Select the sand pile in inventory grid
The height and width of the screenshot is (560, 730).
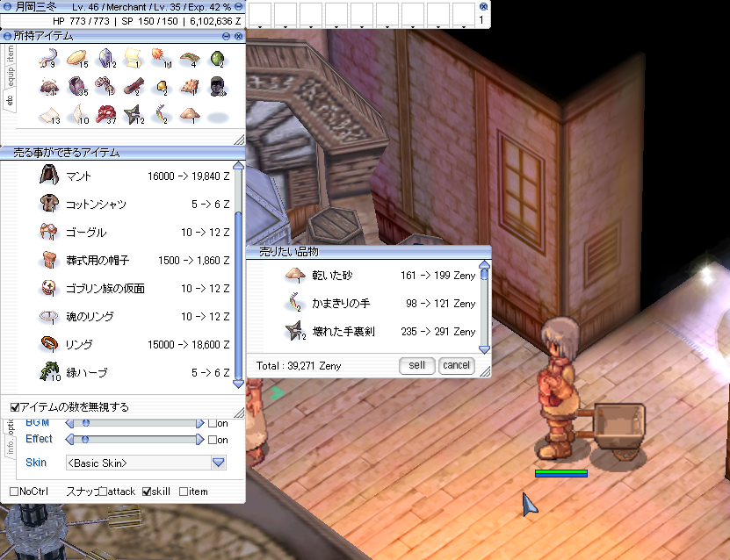click(x=190, y=115)
